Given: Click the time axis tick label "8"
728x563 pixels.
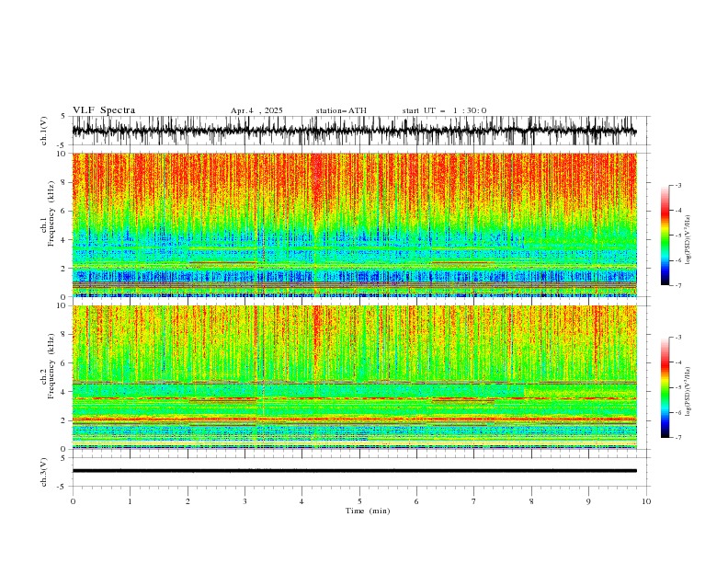Looking at the screenshot, I should coord(531,501).
